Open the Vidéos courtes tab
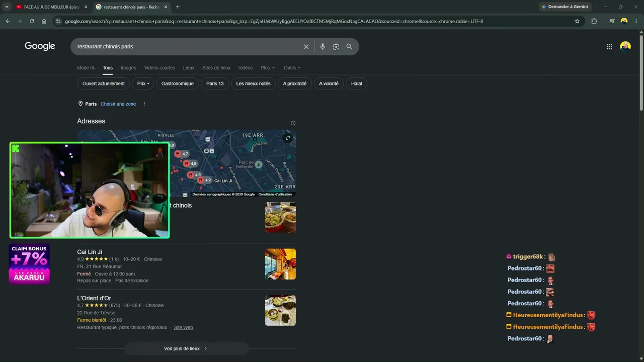The image size is (644, 362). (x=159, y=68)
